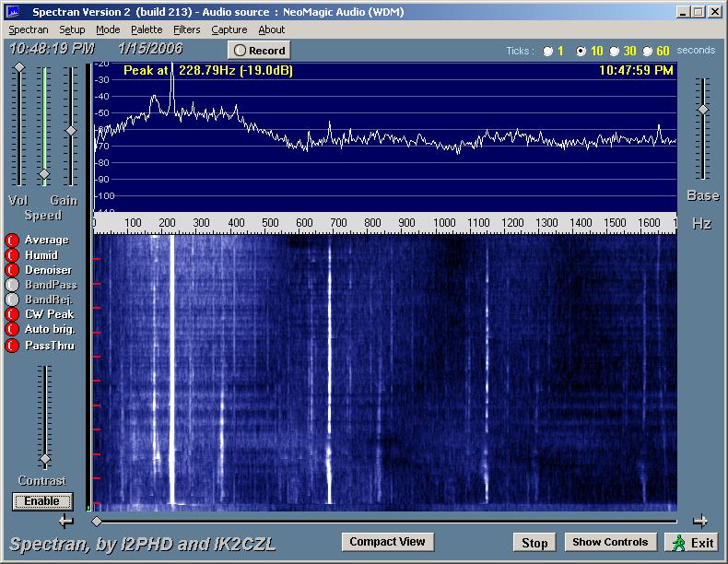Viewport: 728px width, 564px height.
Task: Click the Gain slider handle
Action: coord(71,131)
